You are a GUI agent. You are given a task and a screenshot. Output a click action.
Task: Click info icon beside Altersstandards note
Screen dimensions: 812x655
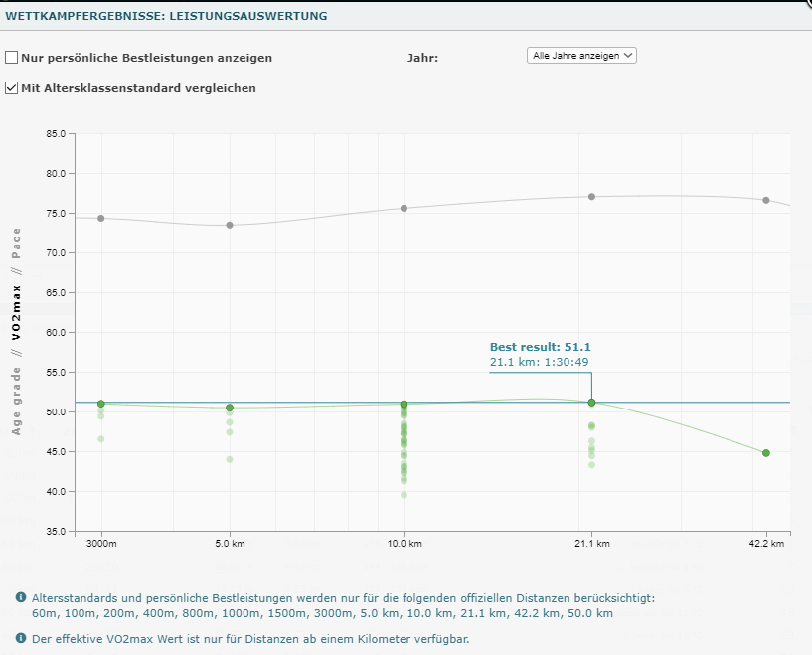(x=21, y=597)
